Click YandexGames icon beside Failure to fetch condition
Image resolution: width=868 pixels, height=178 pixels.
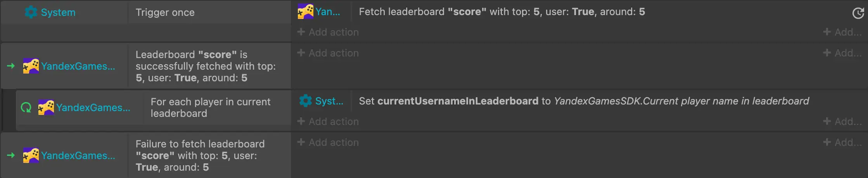pos(31,156)
